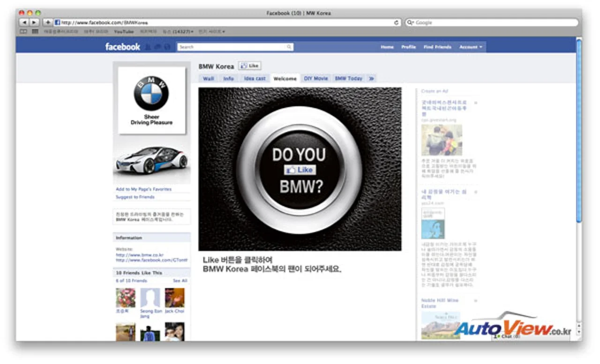Click the Google search magnifier icon
This screenshot has width=600, height=364.
pos(410,22)
